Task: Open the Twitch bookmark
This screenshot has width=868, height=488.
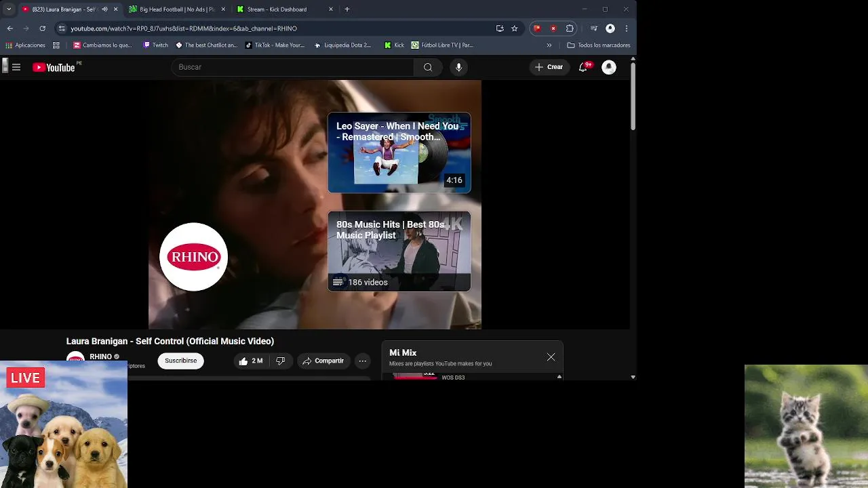Action: click(156, 45)
